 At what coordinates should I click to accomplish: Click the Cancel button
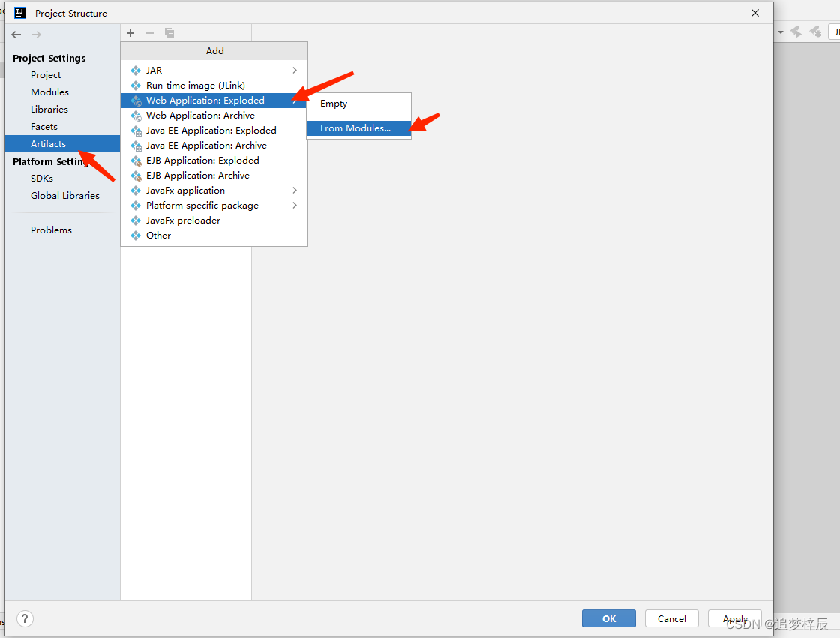tap(672, 618)
